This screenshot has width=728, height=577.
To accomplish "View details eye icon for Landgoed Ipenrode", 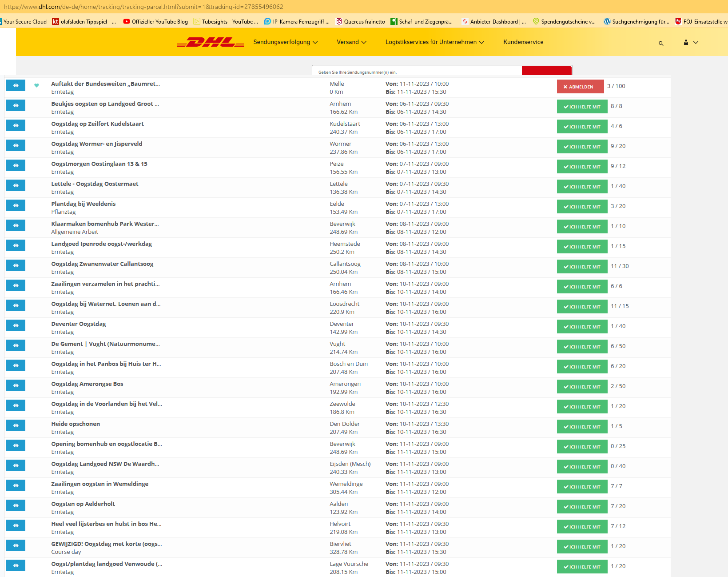I will point(16,245).
